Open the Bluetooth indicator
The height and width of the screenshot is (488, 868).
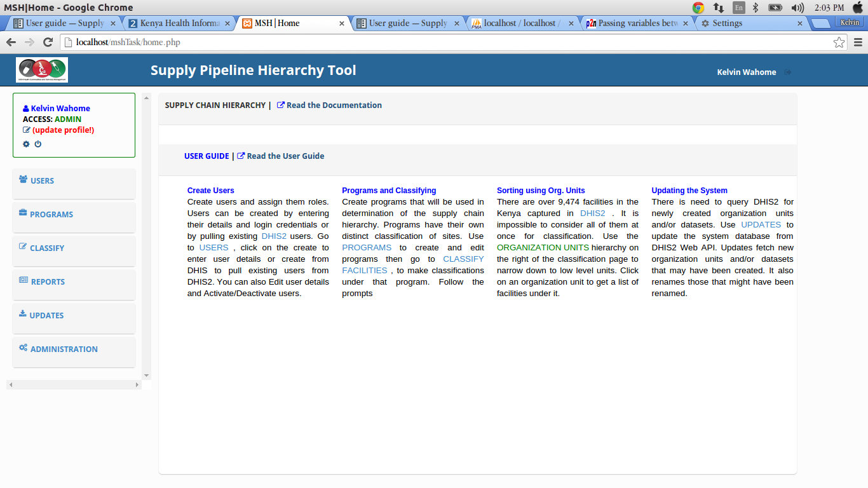pos(756,8)
